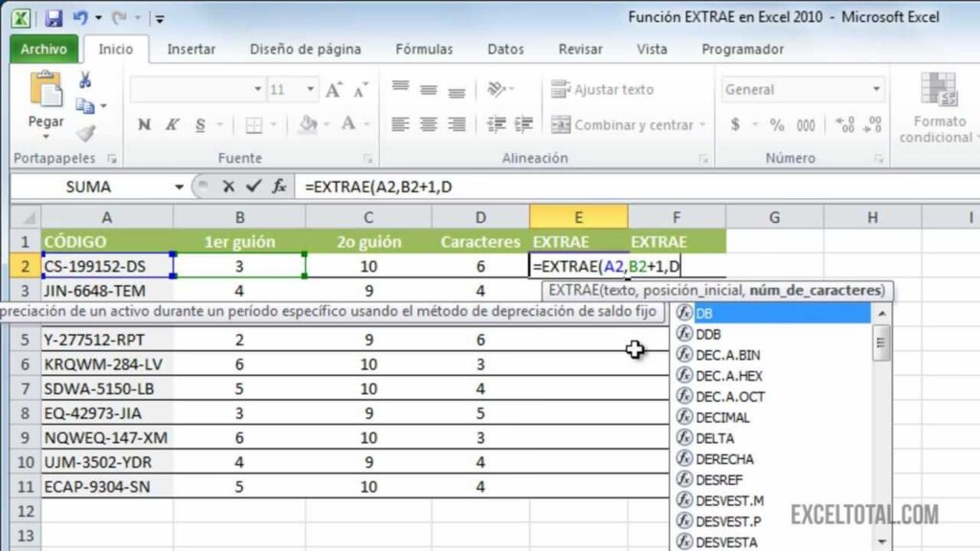Click Combinar y centrar button
The width and height of the screenshot is (980, 551).
coord(632,125)
